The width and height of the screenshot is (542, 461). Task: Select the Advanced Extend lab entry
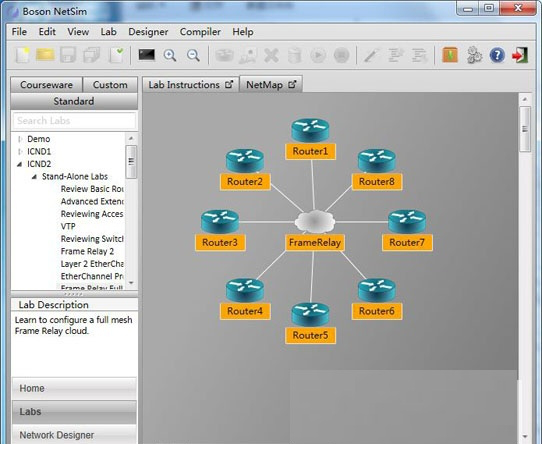[x=92, y=201]
